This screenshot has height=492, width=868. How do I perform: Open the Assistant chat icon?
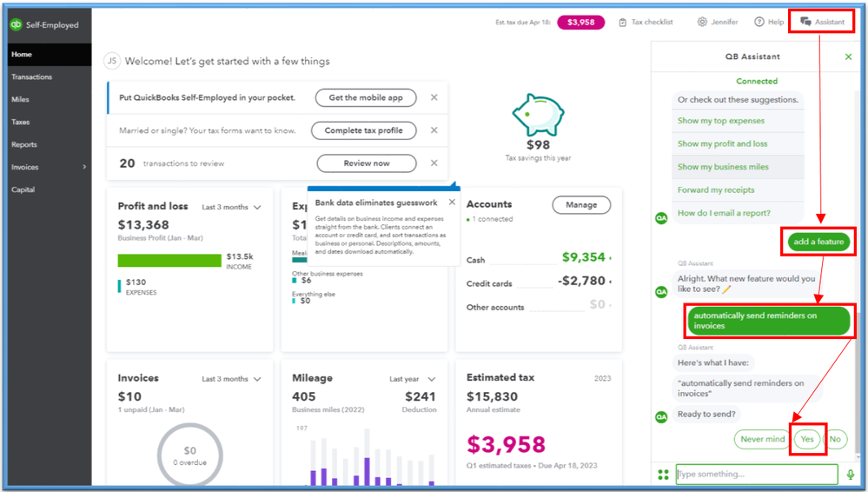(x=806, y=22)
